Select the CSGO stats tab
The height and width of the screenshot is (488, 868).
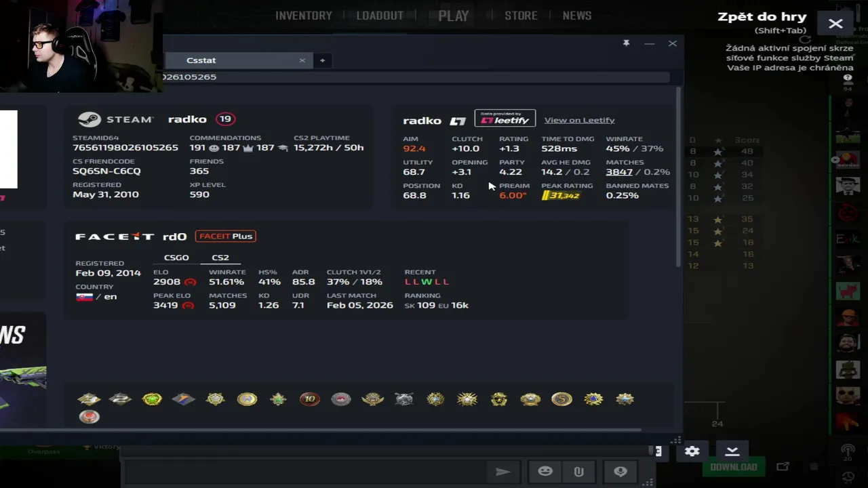click(176, 258)
